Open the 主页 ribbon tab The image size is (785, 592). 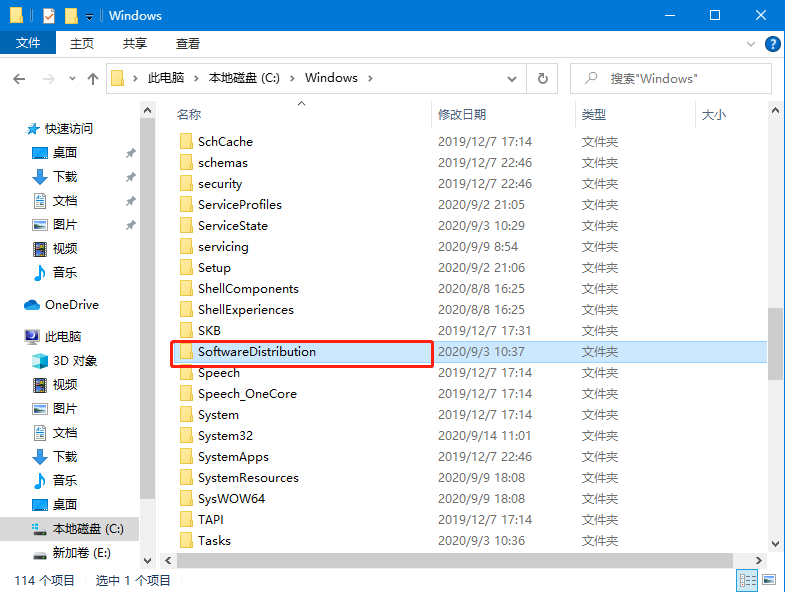(x=82, y=44)
